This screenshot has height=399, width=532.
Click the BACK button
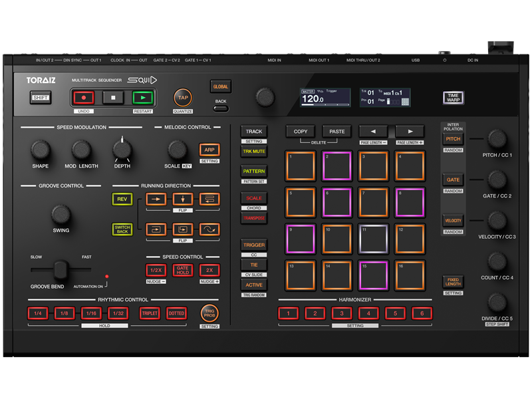221,108
